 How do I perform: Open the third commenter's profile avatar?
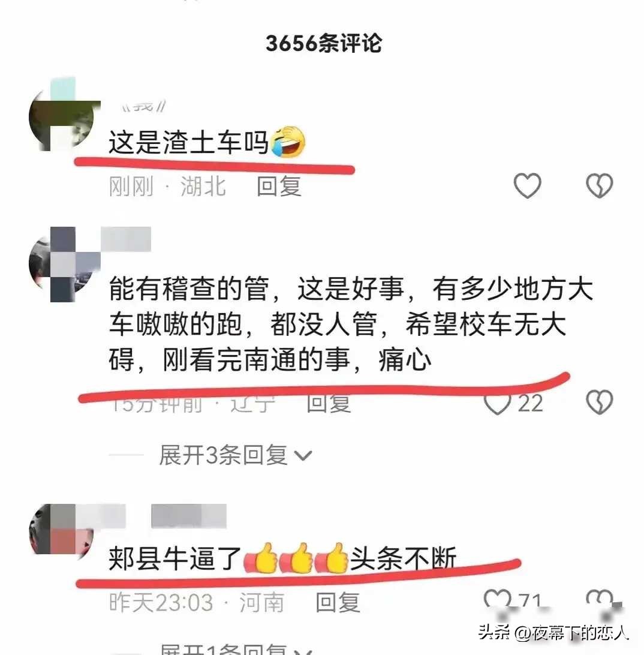[62, 530]
